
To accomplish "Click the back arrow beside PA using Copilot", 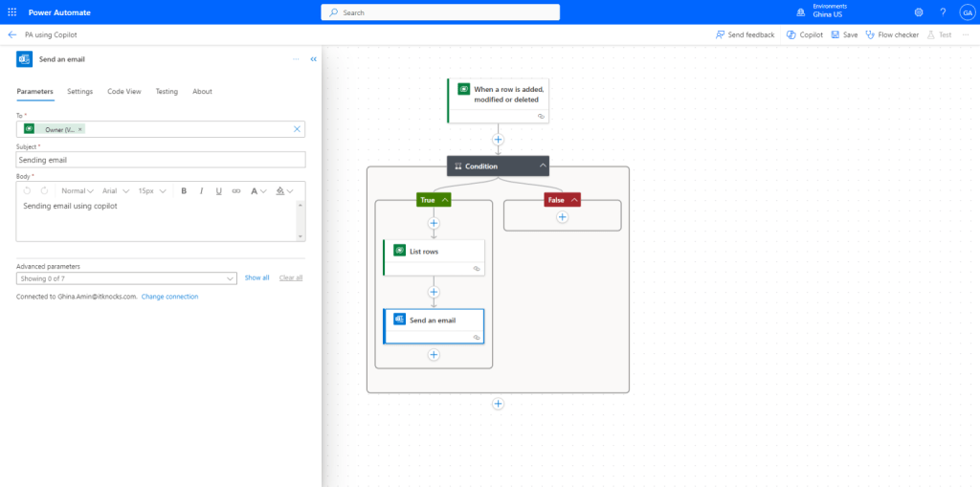I will (x=12, y=34).
